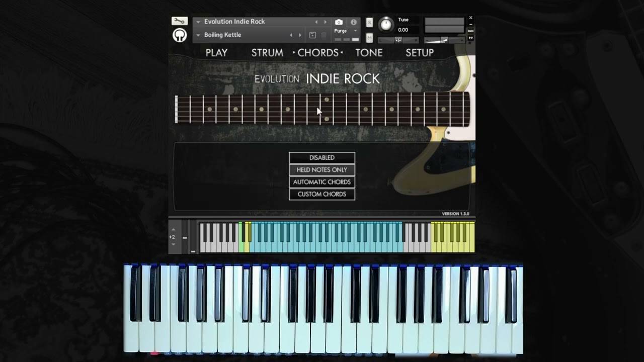644x362 pixels.
Task: Select next snapshot beside Boiling Kettle
Action: point(300,35)
